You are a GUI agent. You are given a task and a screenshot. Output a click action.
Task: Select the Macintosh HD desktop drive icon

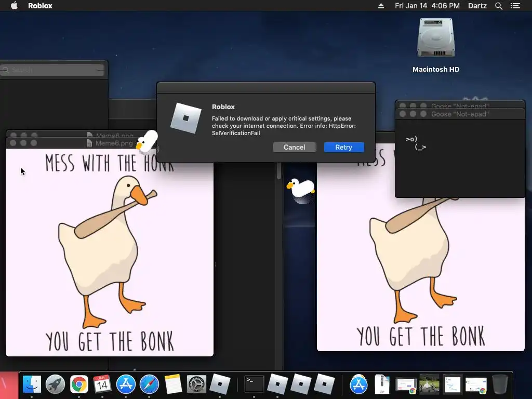point(436,38)
